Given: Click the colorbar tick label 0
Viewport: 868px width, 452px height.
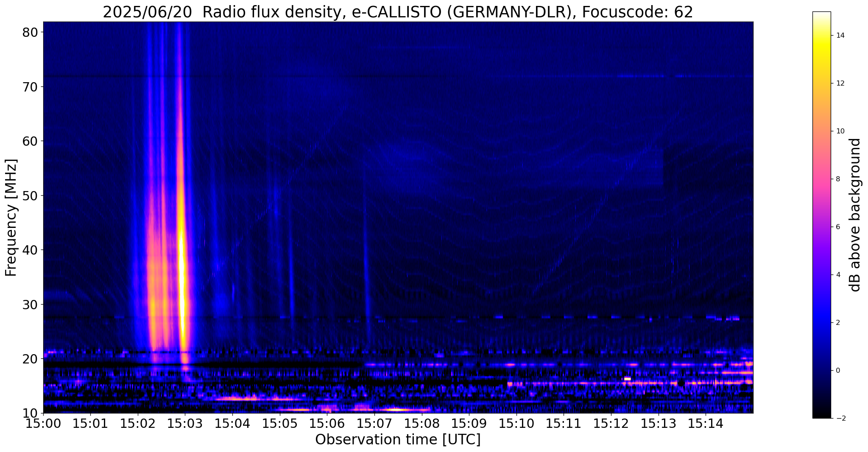Looking at the screenshot, I should click(x=837, y=371).
